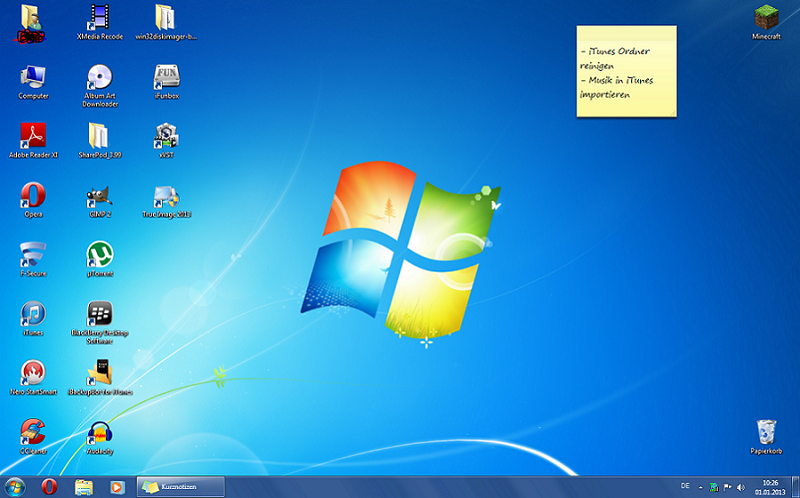The image size is (800, 498).
Task: Select the CCleaner desktop icon
Action: point(33,436)
